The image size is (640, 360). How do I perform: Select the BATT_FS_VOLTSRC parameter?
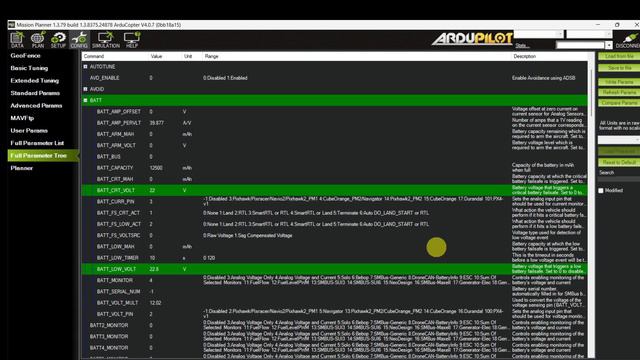click(118, 236)
